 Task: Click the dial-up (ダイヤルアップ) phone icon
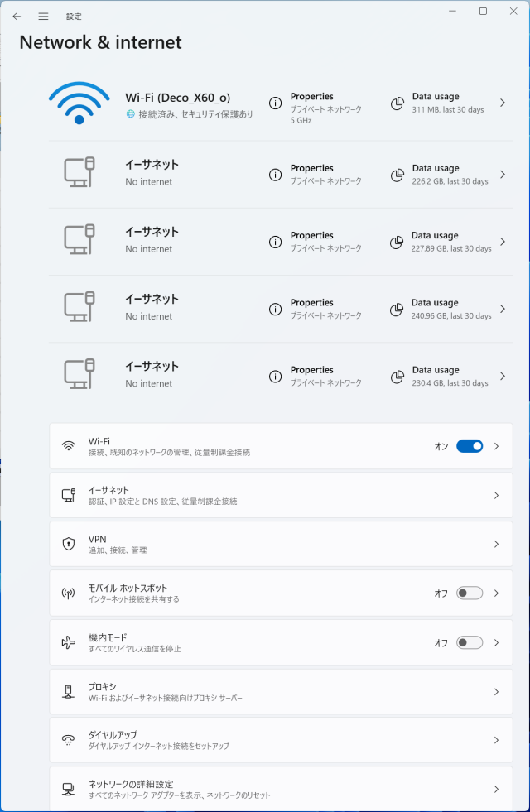[69, 740]
